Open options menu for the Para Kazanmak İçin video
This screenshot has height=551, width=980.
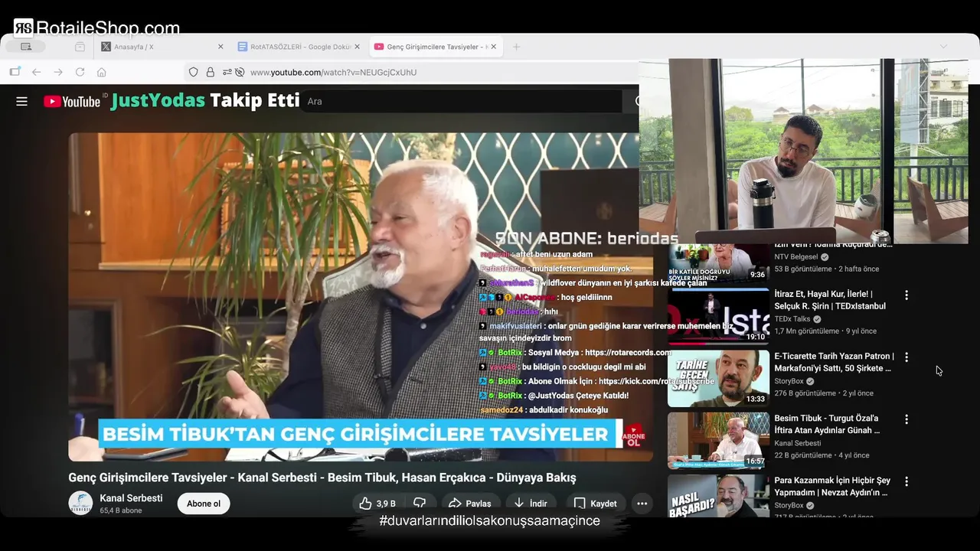[x=906, y=482]
